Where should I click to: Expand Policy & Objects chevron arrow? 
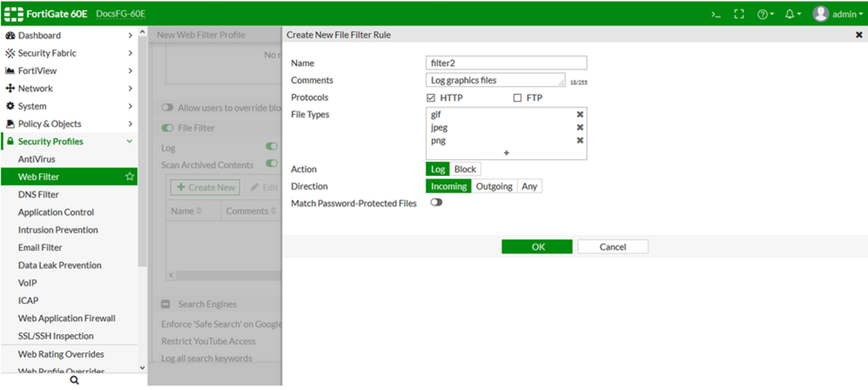pos(130,124)
